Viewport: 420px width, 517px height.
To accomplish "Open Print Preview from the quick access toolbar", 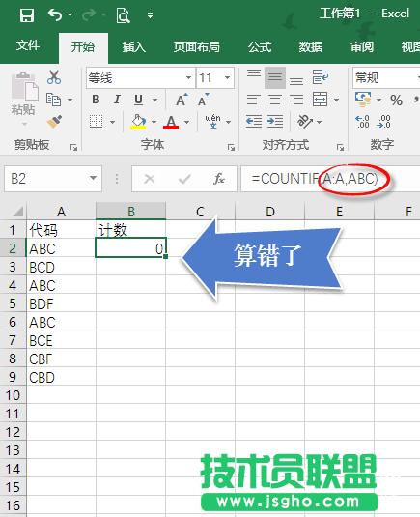I will (x=123, y=15).
